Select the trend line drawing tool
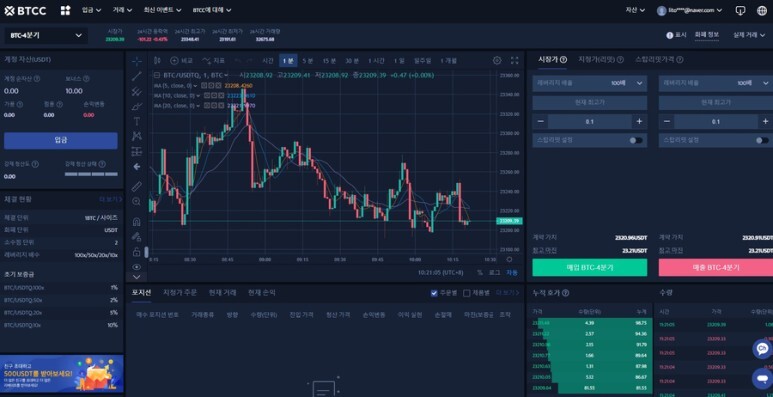The image size is (773, 397). pos(137,76)
